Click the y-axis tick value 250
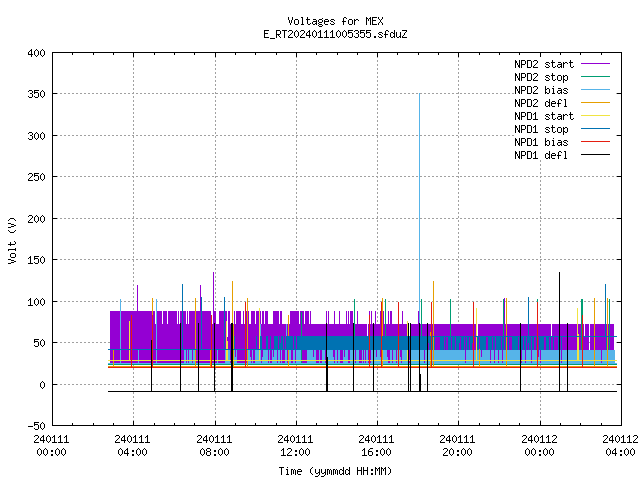The width and height of the screenshot is (640, 480). pos(36,177)
